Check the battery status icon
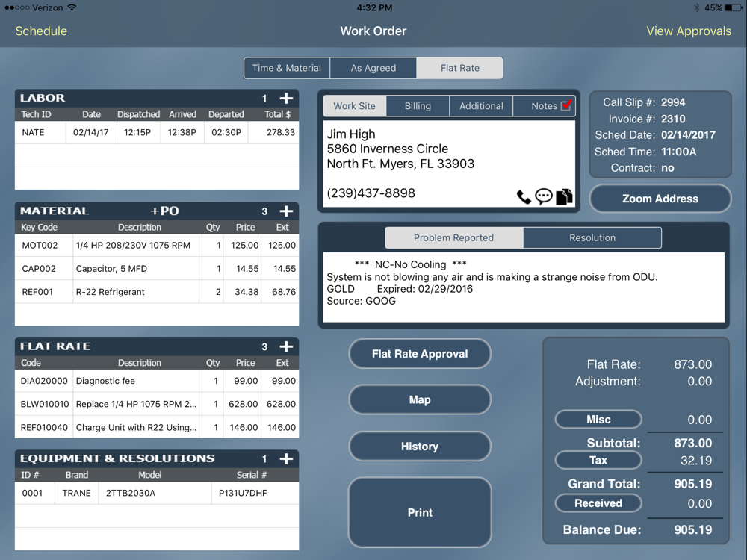The height and width of the screenshot is (560, 747). (733, 7)
